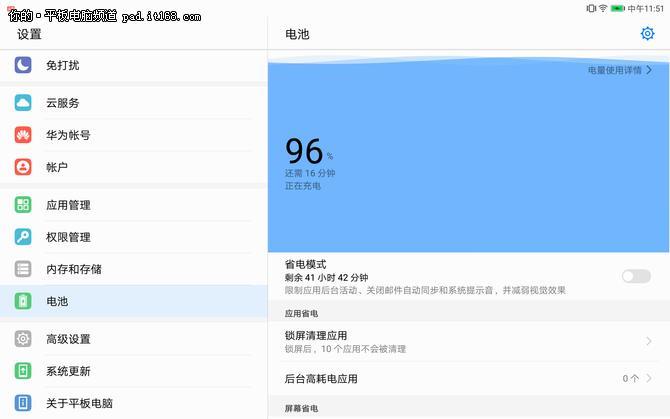
Task: Click the green battery icon in sidebar
Action: point(23,301)
